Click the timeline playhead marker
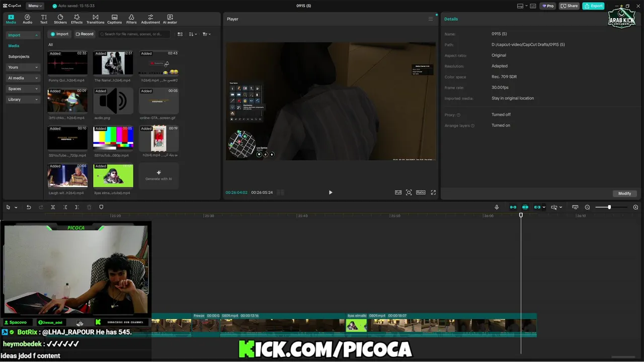The width and height of the screenshot is (644, 362). click(521, 215)
